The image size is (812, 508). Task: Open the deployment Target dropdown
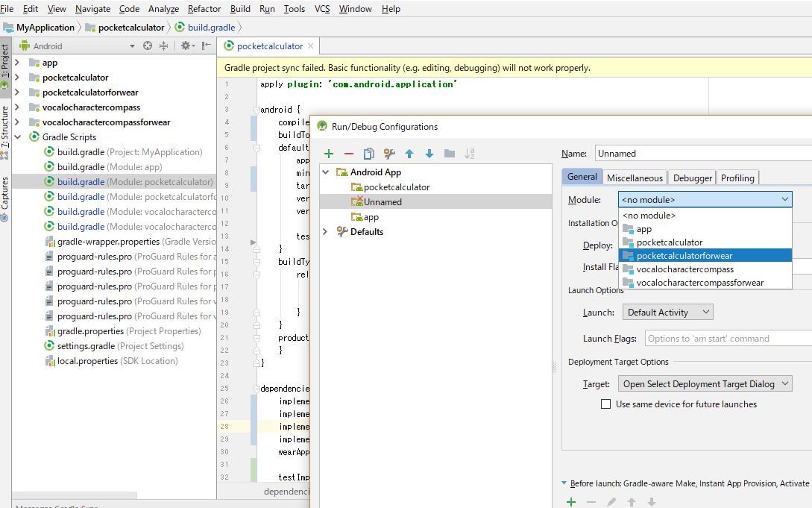(705, 384)
